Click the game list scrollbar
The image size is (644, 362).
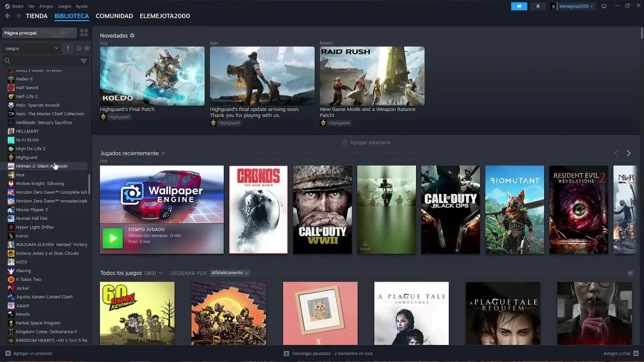coord(90,185)
